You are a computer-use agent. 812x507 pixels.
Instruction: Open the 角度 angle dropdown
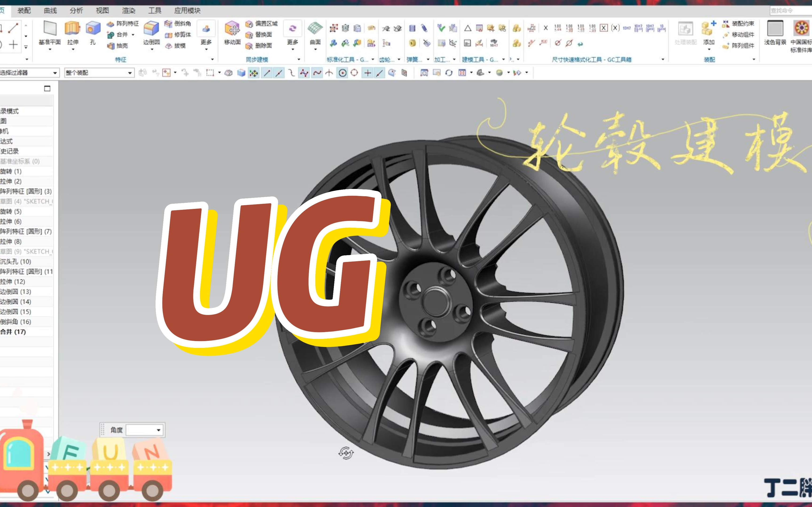(x=158, y=430)
